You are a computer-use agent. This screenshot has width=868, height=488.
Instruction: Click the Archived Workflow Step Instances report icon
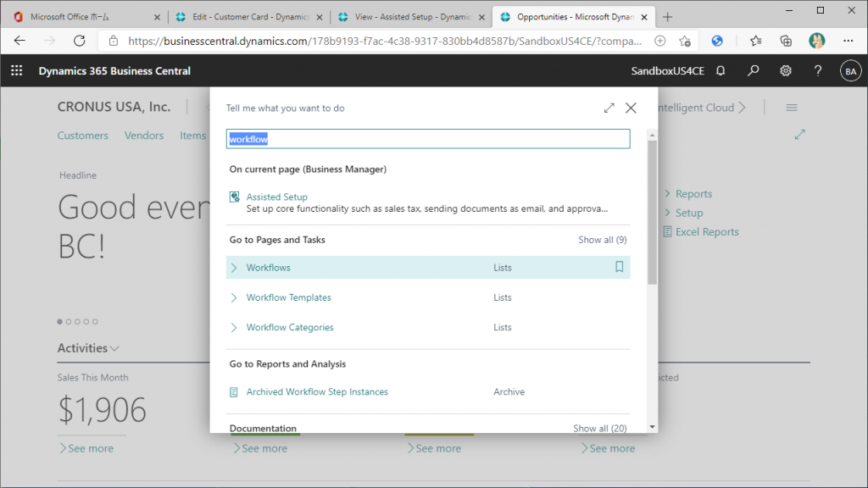[x=234, y=391]
